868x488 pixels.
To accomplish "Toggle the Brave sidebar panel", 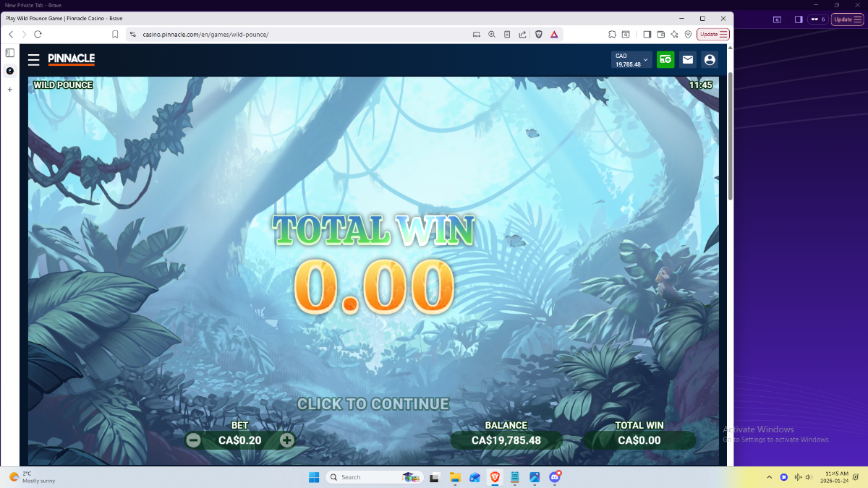I will tap(647, 34).
